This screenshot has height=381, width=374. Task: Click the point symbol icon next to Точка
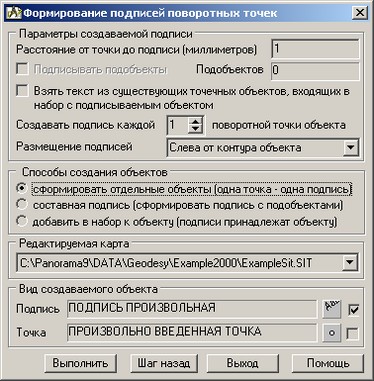click(332, 333)
